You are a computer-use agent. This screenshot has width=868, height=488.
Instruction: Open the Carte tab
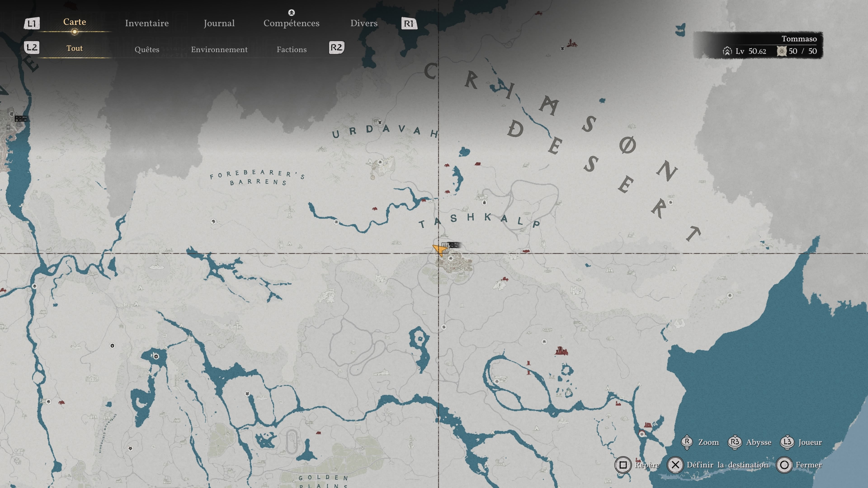coord(74,22)
